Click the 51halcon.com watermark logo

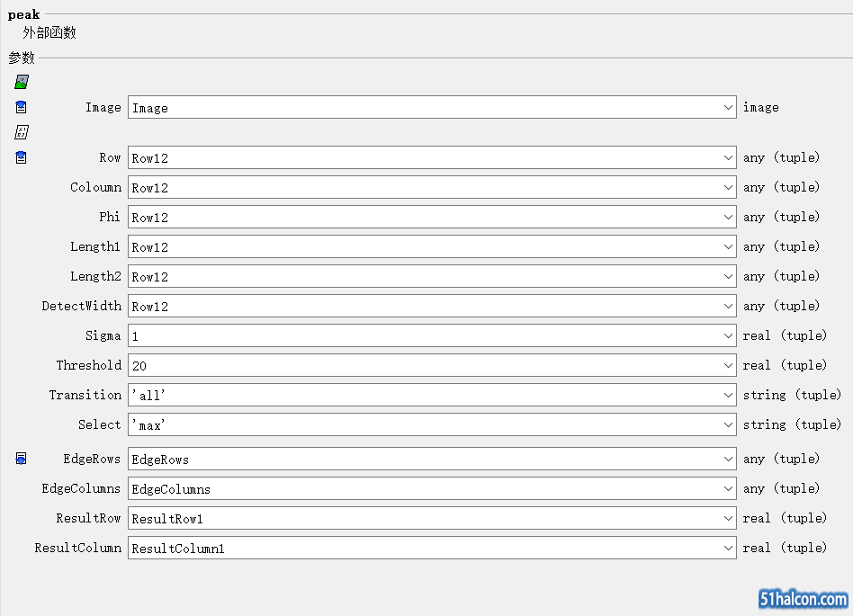pyautogui.click(x=803, y=599)
